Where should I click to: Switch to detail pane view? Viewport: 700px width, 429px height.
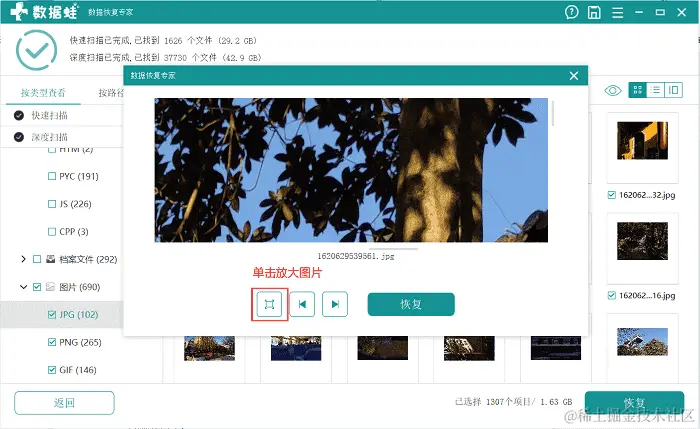[x=674, y=90]
